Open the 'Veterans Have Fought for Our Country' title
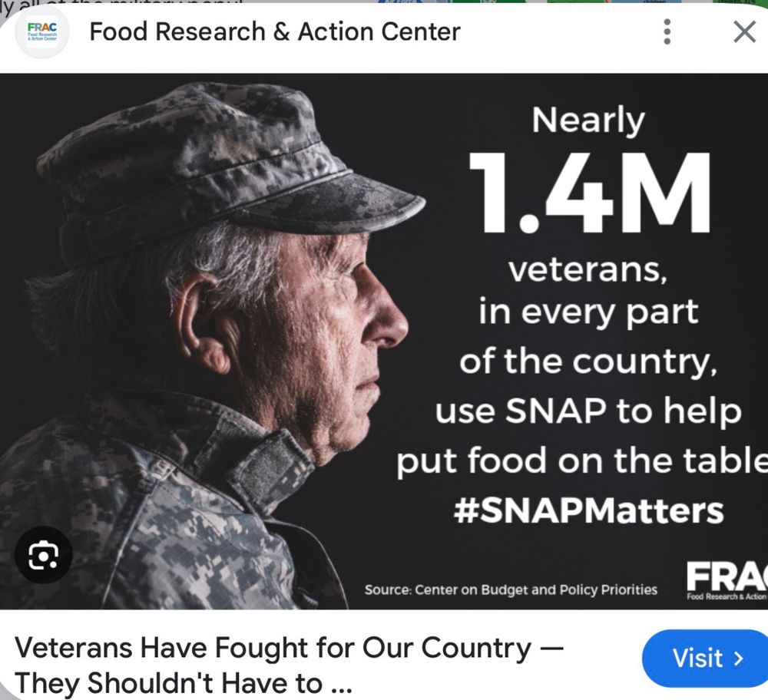768x700 pixels. click(x=289, y=665)
